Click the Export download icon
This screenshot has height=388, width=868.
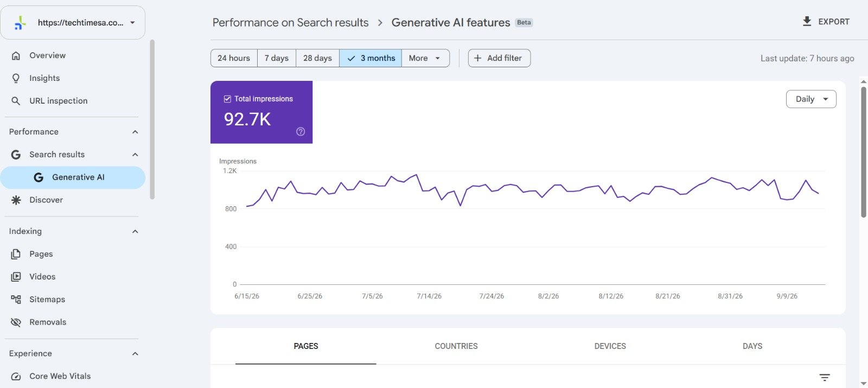807,22
